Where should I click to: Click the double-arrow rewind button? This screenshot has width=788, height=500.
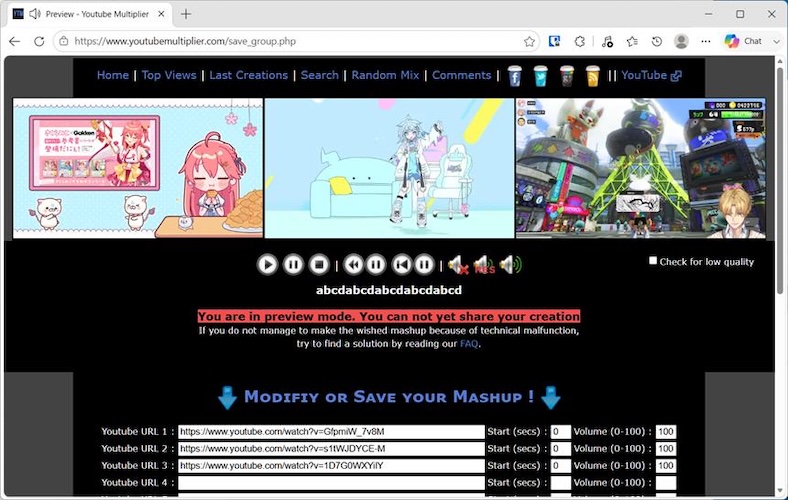pos(353,264)
